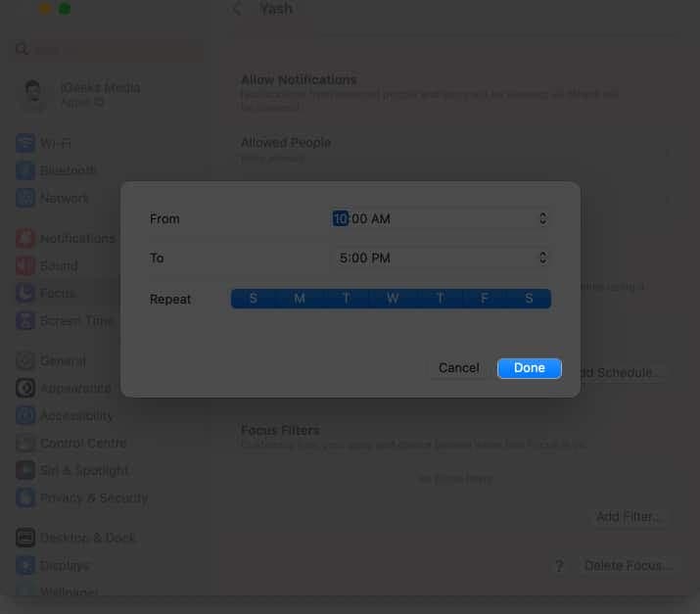Click the Sound speaker icon in the sidebar
Screen dimensions: 700x614
[25, 265]
